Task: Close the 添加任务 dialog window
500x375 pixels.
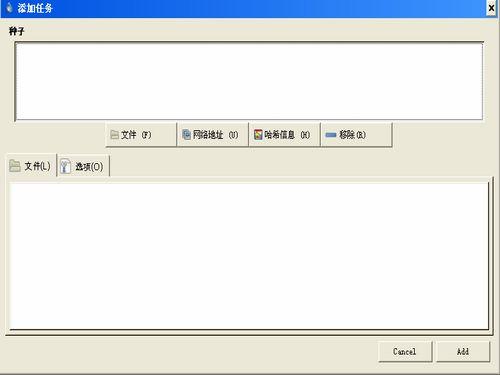Action: [491, 8]
